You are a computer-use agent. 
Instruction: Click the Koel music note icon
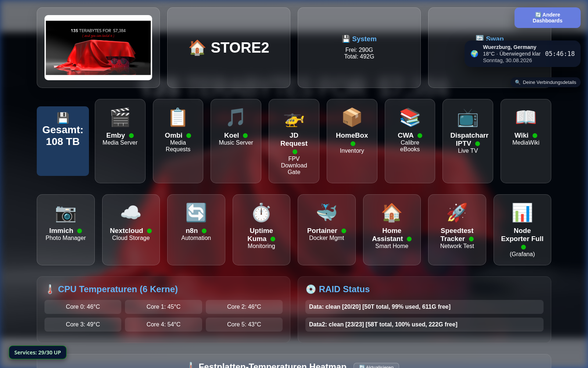click(236, 117)
